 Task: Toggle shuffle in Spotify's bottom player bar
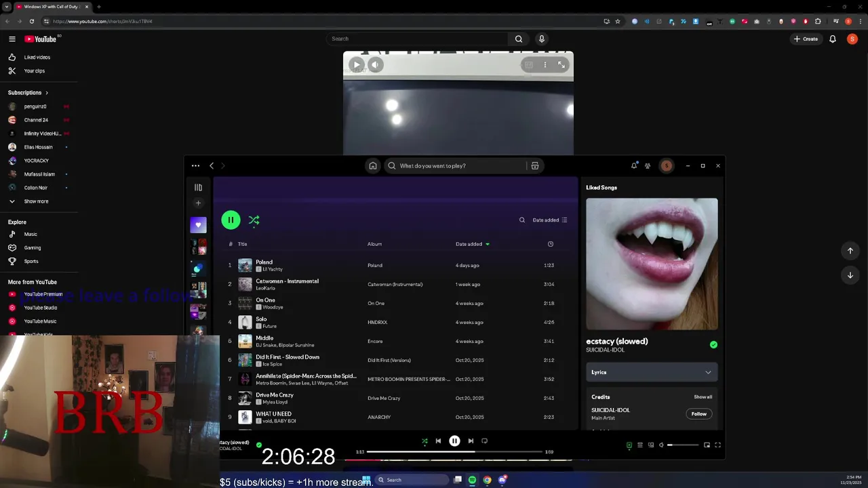tap(425, 441)
